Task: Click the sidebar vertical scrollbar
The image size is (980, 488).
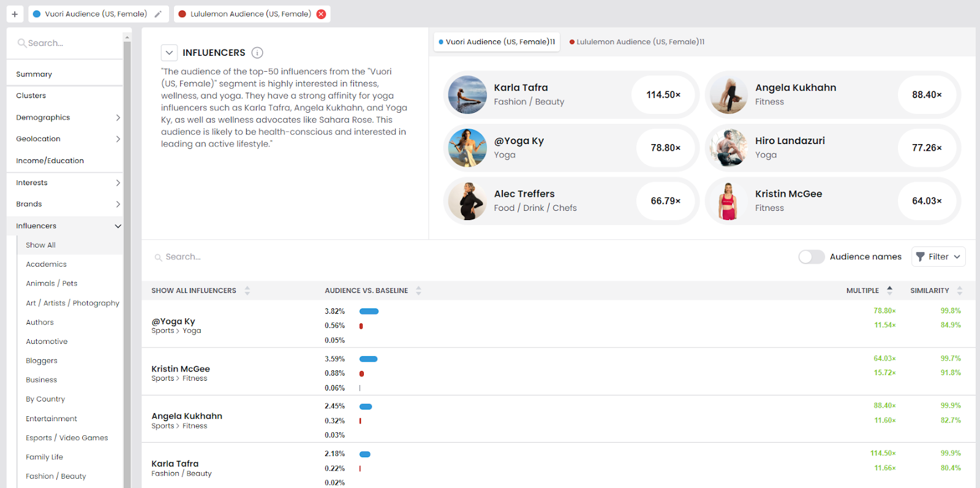Action: coord(127,264)
